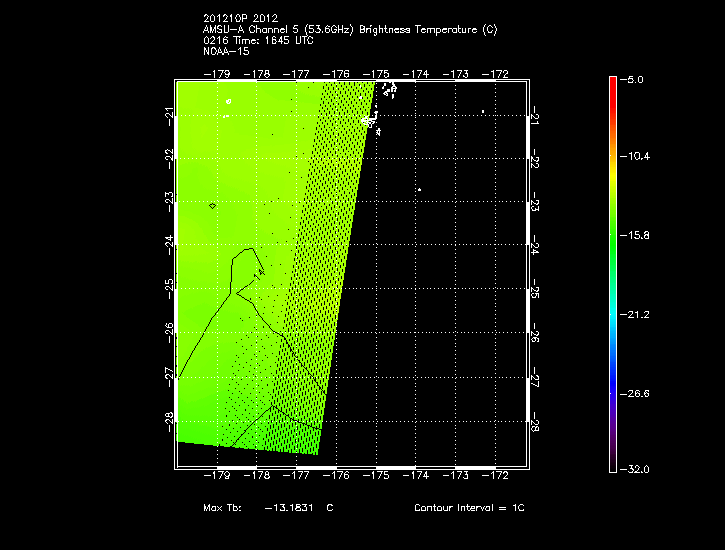This screenshot has height=550, width=725.
Task: Click the -179 longitude label on bottom axis
Action: tap(218, 477)
